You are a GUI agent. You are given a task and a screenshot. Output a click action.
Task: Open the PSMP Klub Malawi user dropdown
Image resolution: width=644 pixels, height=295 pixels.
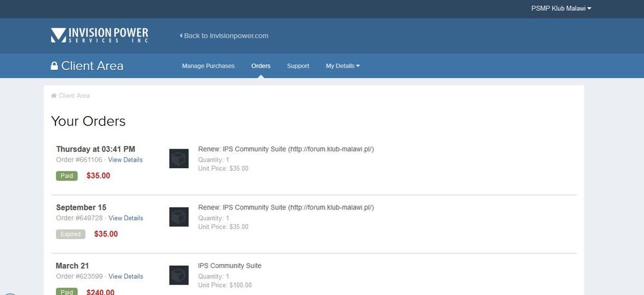point(561,8)
